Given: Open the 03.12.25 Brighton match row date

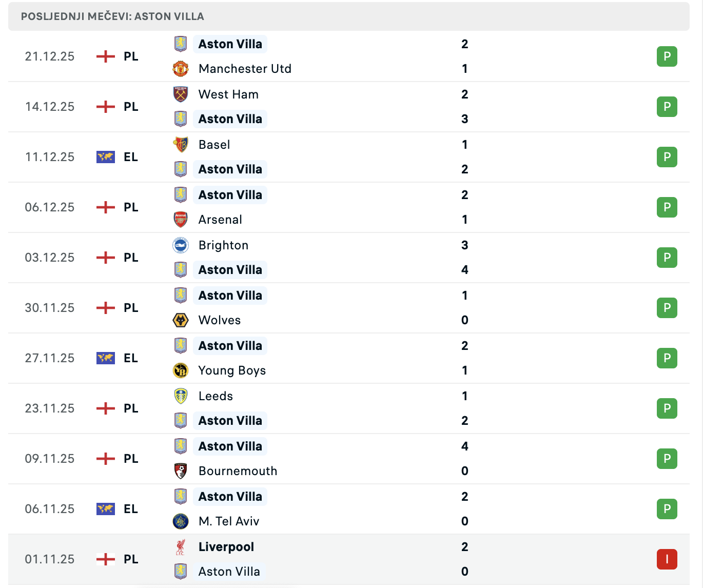Looking at the screenshot, I should coord(50,258).
